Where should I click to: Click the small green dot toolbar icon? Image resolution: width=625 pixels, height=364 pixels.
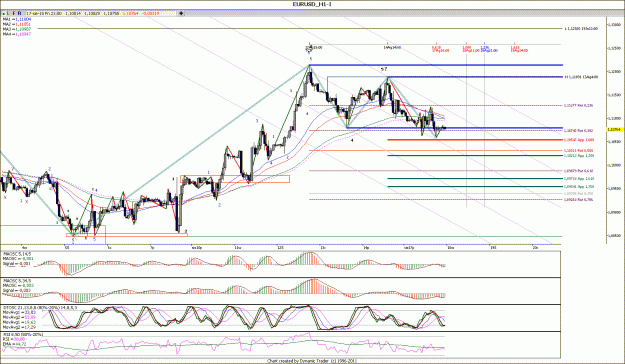[x=4, y=14]
